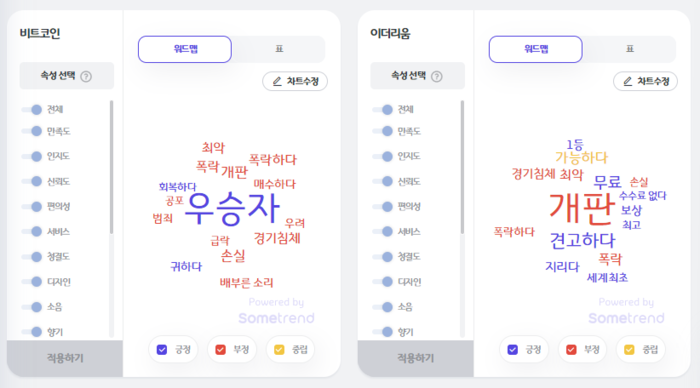Click the pencil icon in Ethereum 차트수정
Image resolution: width=700 pixels, height=388 pixels.
click(628, 81)
